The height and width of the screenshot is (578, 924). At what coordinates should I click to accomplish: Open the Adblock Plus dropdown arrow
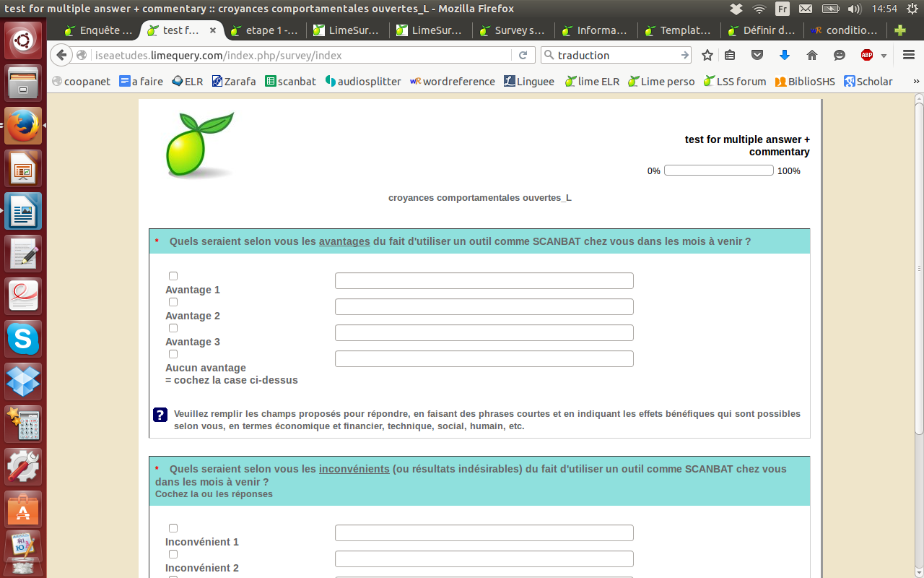(884, 56)
